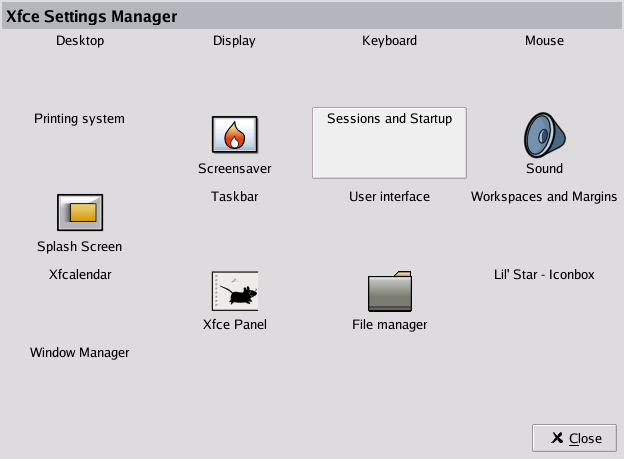Open the Splash Screen icon
Viewport: 624px width, 459px height.
point(80,212)
